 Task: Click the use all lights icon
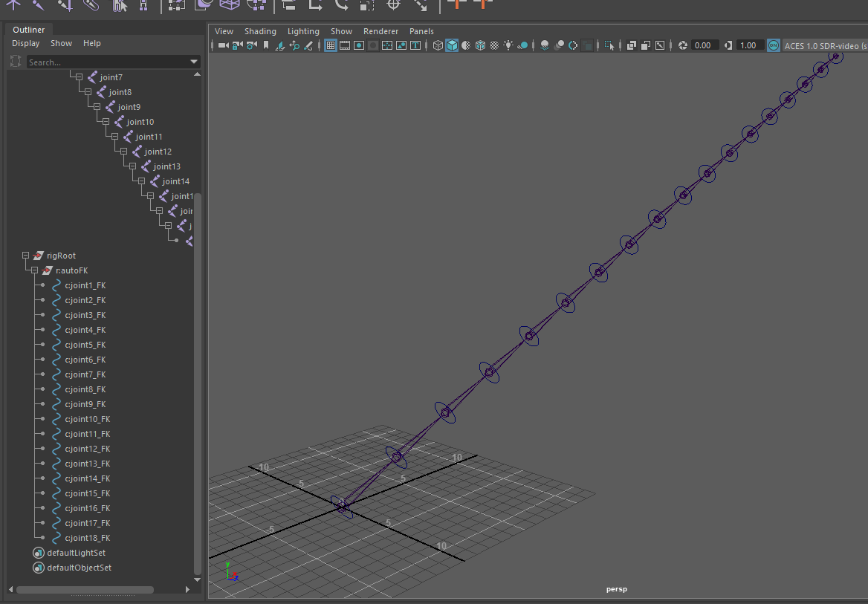click(508, 45)
